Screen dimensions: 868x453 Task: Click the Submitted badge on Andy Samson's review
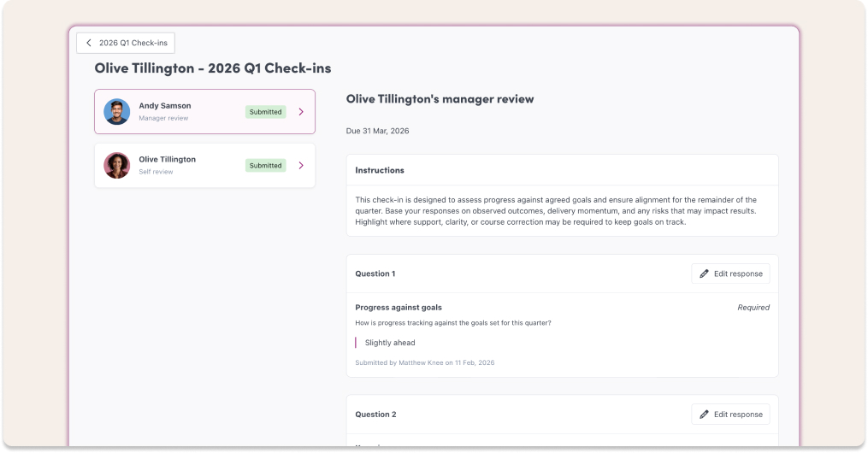click(265, 112)
